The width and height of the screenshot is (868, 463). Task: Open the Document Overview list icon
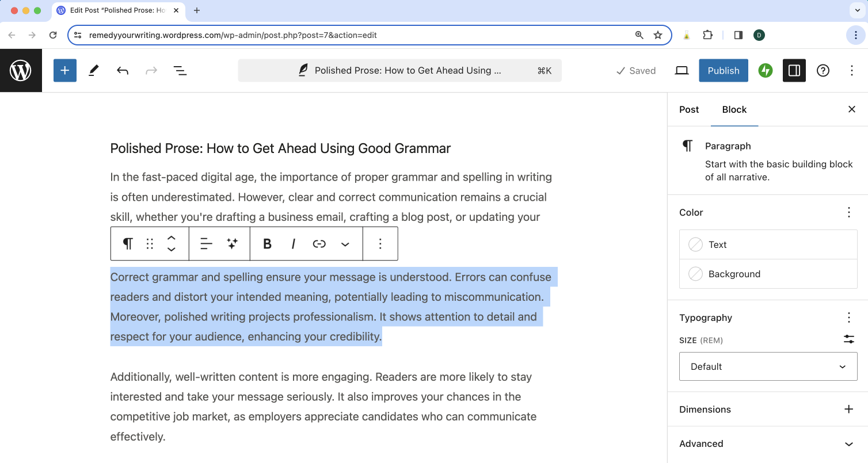180,70
